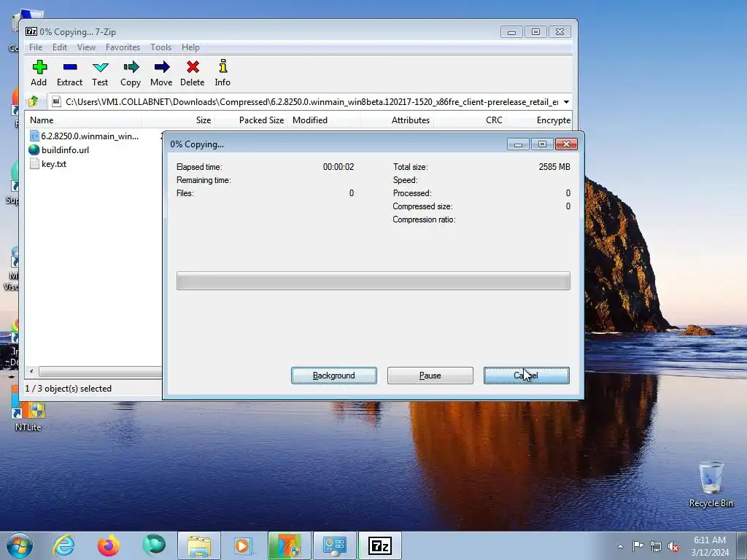Open Firefox from the taskbar
Screen dimensions: 747x560
pos(109,545)
